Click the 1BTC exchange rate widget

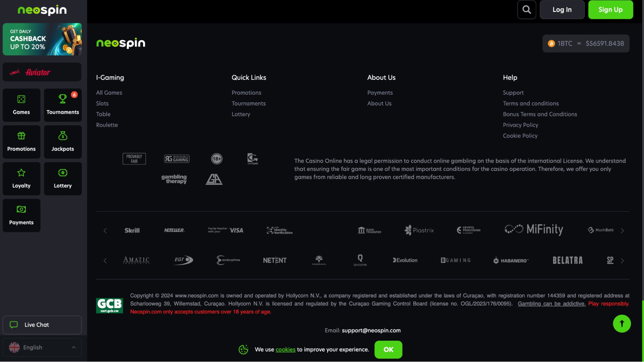pos(586,43)
